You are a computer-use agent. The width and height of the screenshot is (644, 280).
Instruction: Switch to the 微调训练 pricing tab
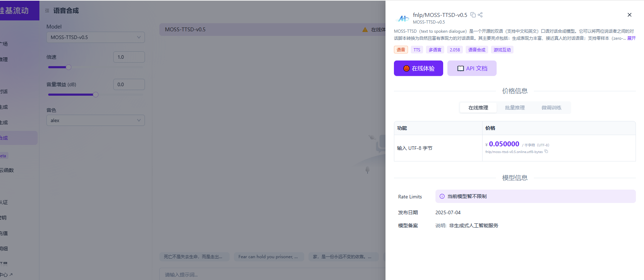coord(551,108)
